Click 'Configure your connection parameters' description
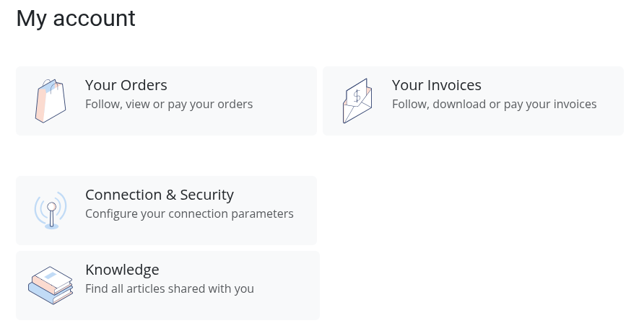644x336 pixels. click(x=189, y=213)
